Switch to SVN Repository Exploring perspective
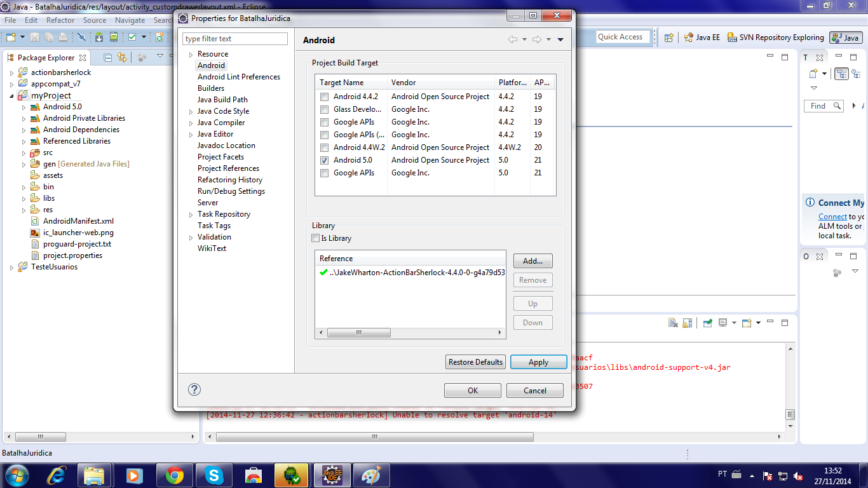The height and width of the screenshot is (488, 868). (x=776, y=37)
